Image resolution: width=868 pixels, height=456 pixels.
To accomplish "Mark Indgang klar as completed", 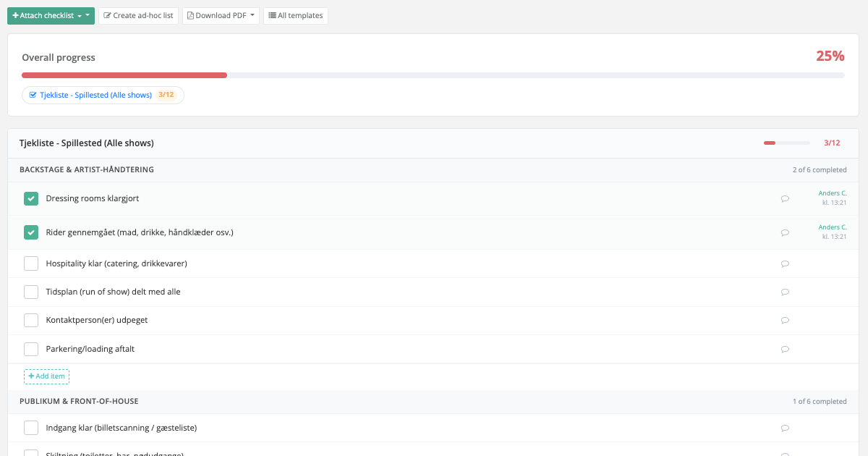I will pos(31,428).
